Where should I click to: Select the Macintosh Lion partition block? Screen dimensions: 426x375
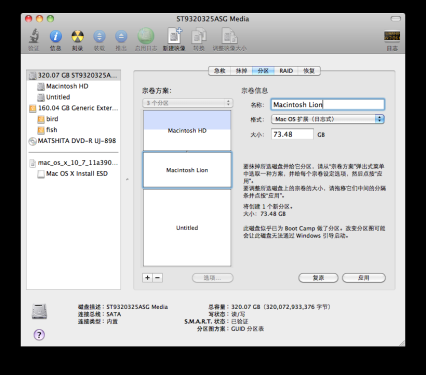[x=187, y=170]
